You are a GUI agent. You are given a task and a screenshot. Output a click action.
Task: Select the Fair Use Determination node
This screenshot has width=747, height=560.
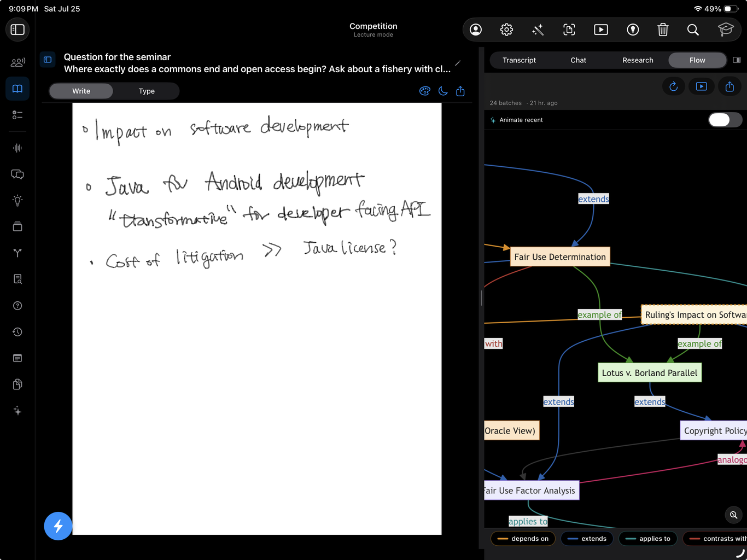560,257
